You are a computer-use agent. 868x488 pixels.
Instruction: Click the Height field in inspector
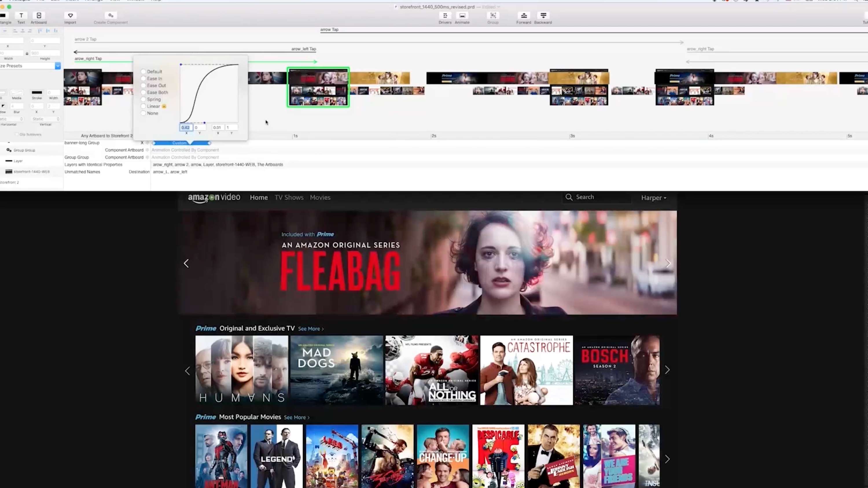click(45, 53)
